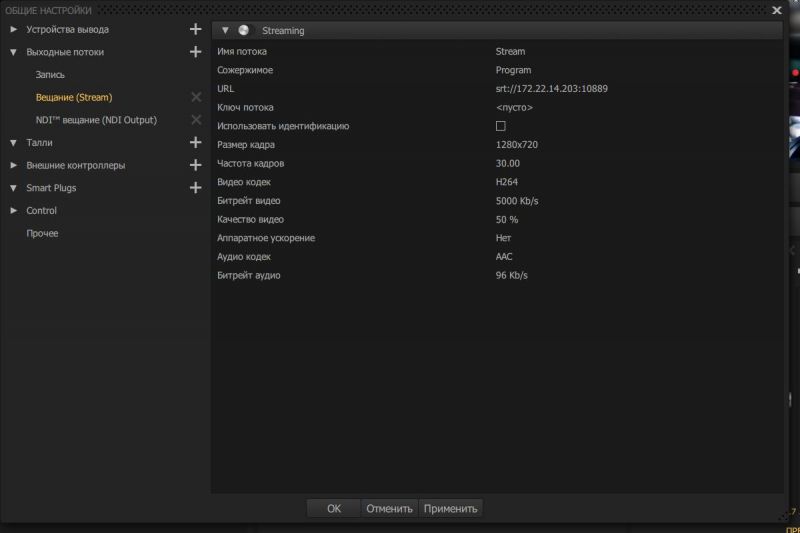Click the Имя потока label
800x533 pixels.
[242, 52]
